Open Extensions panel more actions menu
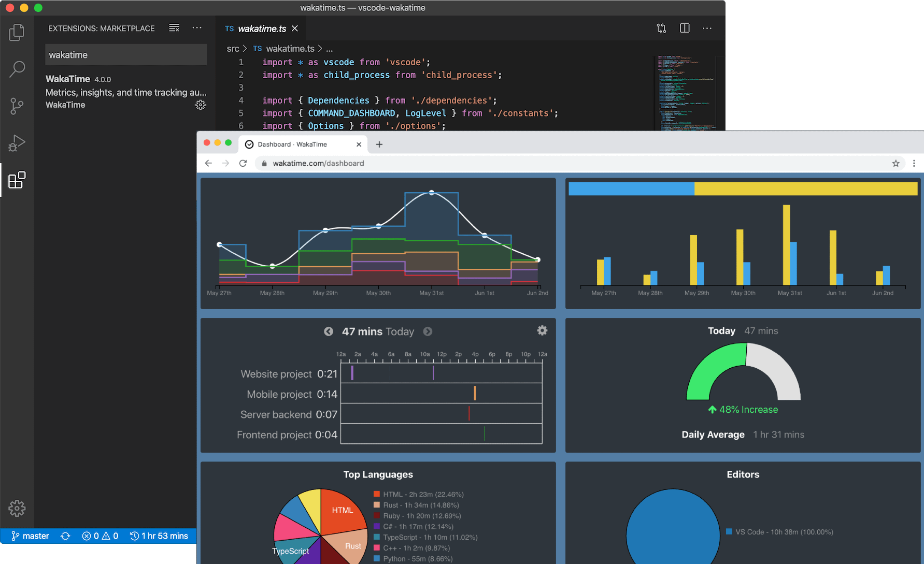924x564 pixels. 197,28
